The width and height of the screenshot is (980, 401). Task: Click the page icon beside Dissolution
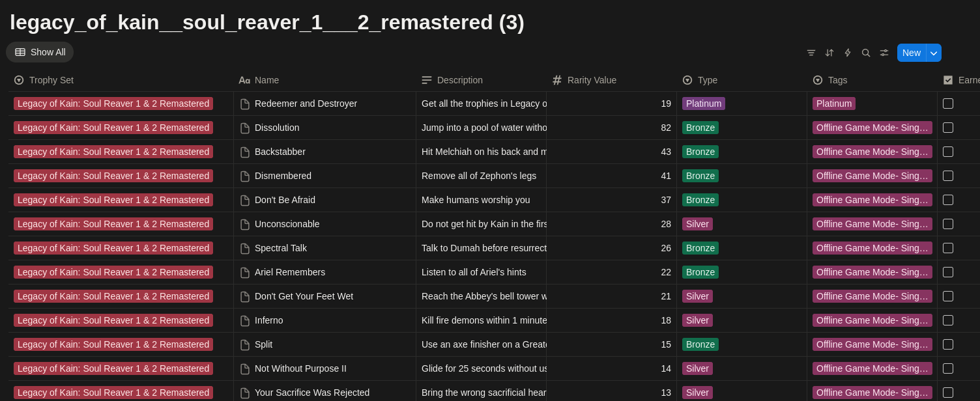tap(245, 128)
